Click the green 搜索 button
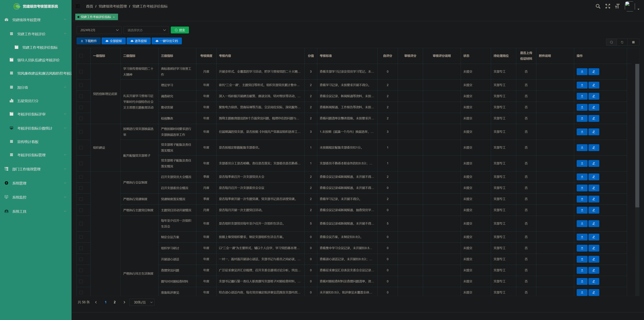This screenshot has height=320, width=644. [180, 30]
